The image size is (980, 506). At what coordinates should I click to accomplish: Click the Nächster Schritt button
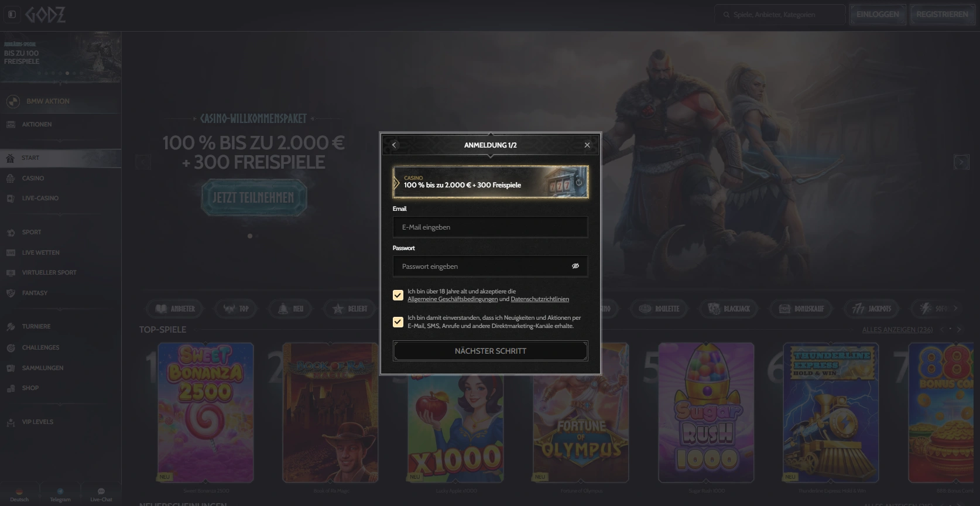click(x=491, y=351)
